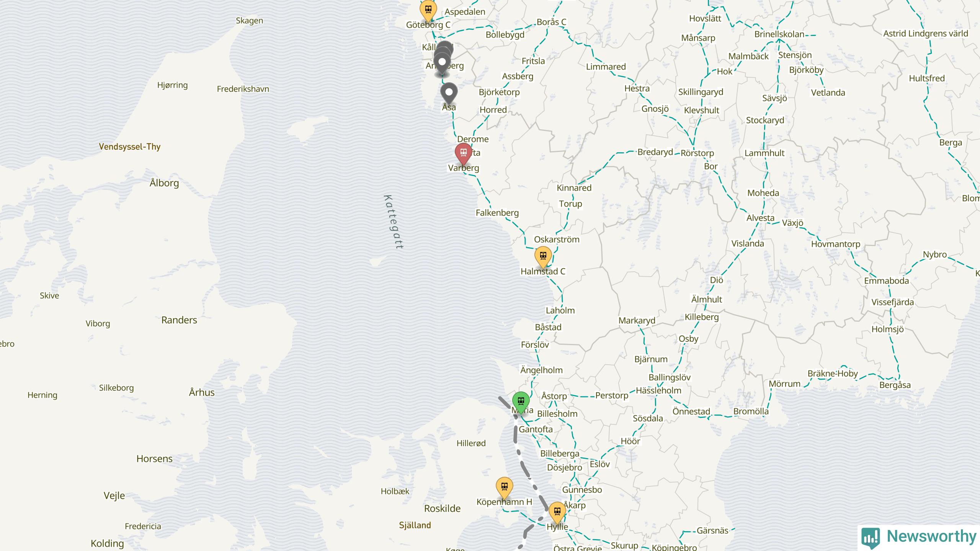
Task: Click the Göteborg C yellow train marker
Action: (428, 11)
